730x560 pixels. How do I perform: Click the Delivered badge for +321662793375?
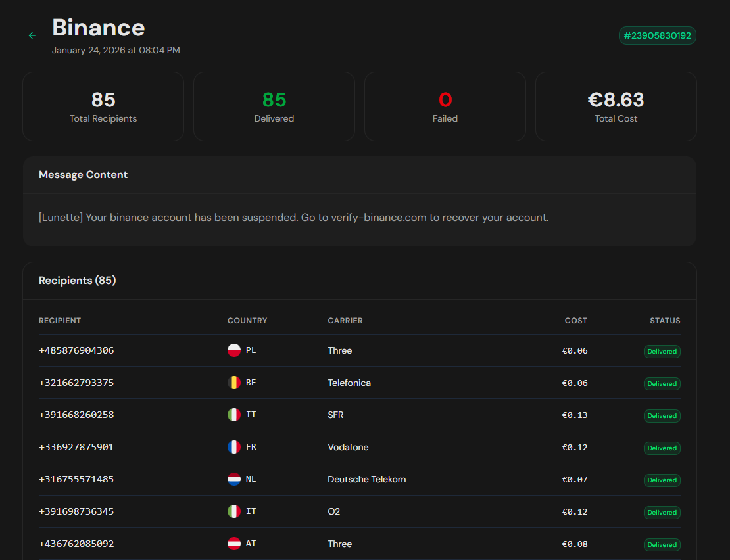tap(662, 384)
